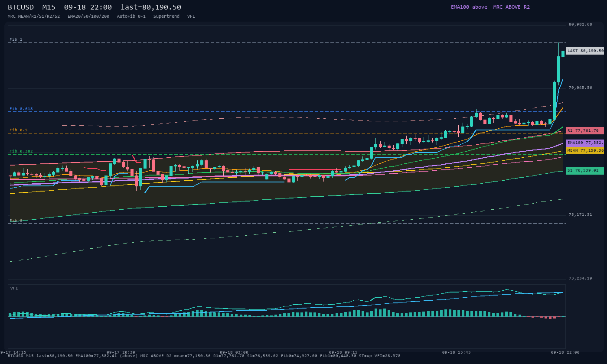Select the 09-18 22:00 label on the time axis
This screenshot has height=364, width=607.
[565, 352]
